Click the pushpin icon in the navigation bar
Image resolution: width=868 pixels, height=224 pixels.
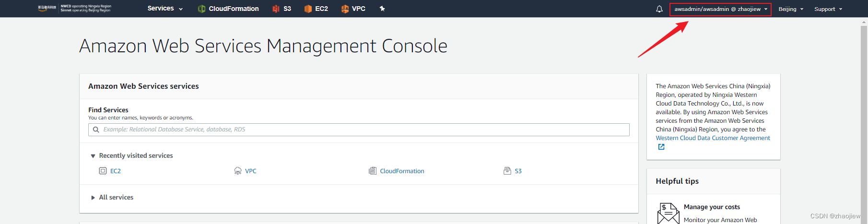tap(382, 9)
